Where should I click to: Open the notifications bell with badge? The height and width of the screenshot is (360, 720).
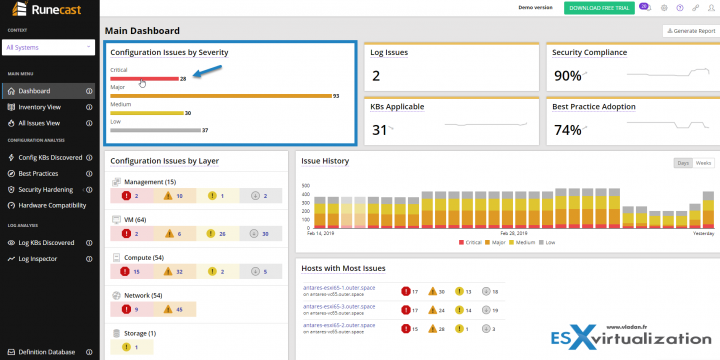(645, 7)
